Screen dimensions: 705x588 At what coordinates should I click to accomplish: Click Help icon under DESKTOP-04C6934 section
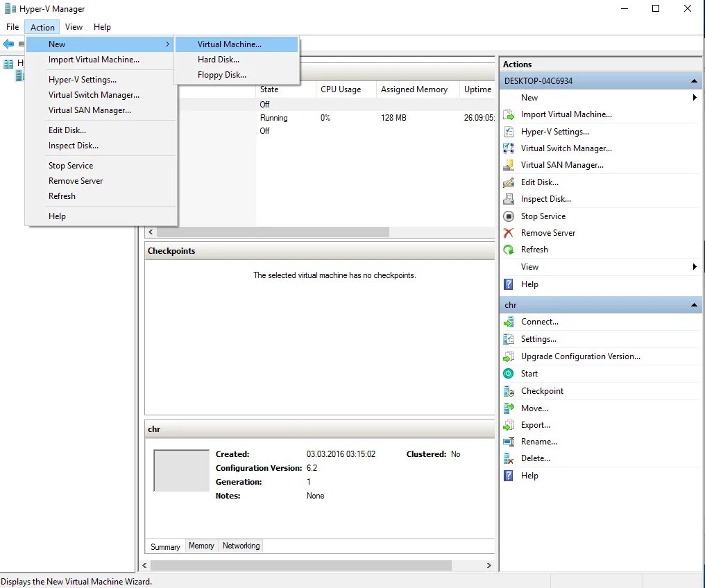(509, 284)
